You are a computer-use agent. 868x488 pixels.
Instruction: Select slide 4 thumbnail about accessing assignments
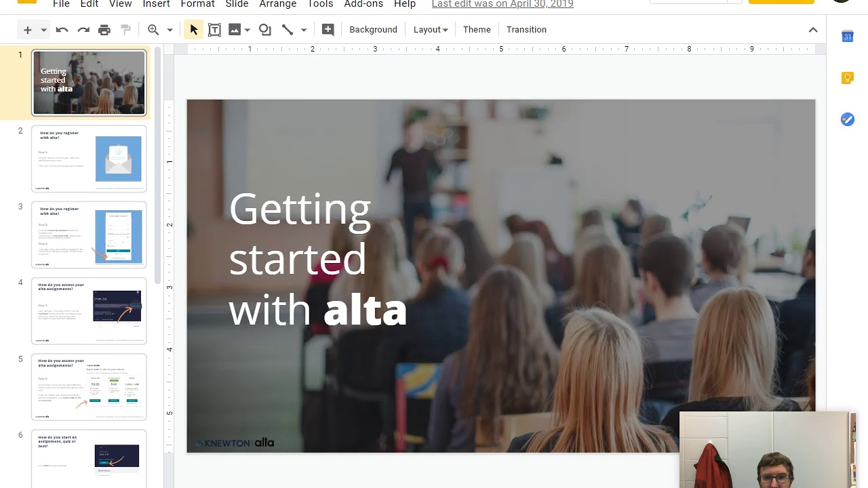89,310
